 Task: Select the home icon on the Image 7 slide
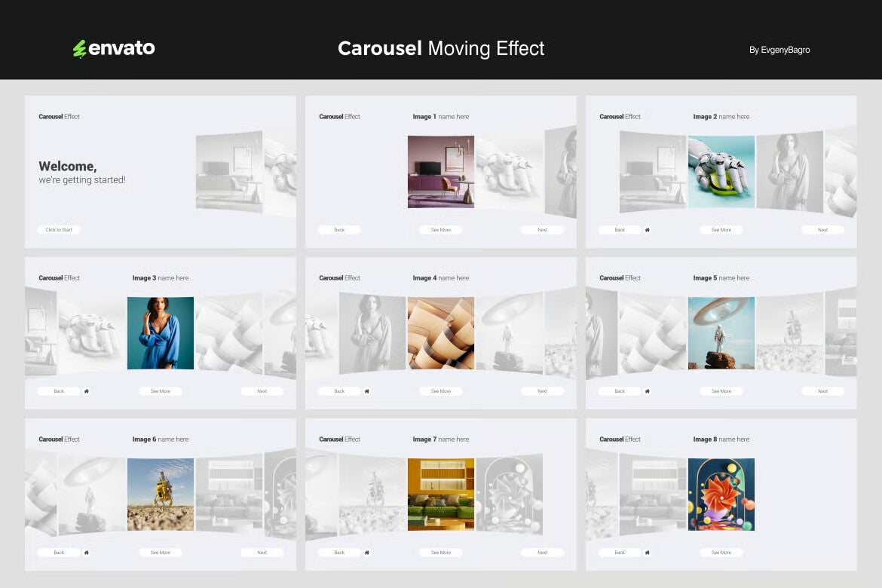367,552
